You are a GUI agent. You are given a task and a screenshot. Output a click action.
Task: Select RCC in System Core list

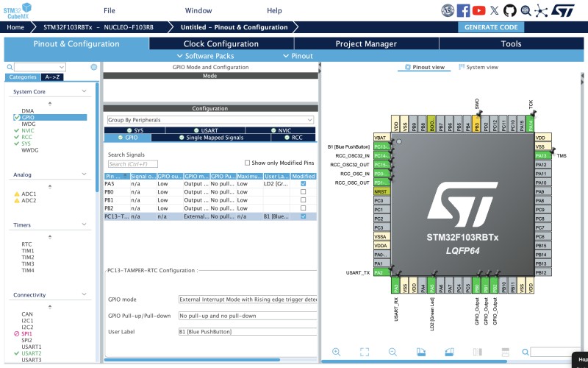coord(26,137)
